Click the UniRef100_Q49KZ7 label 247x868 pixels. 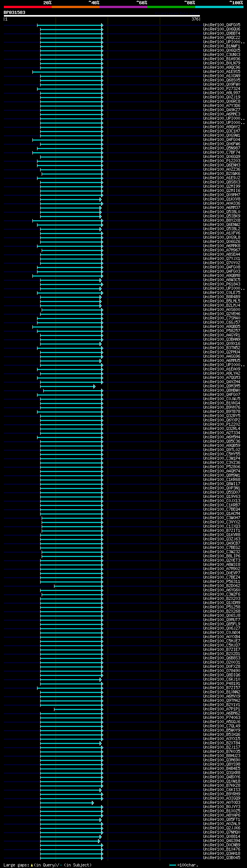tap(222, 110)
